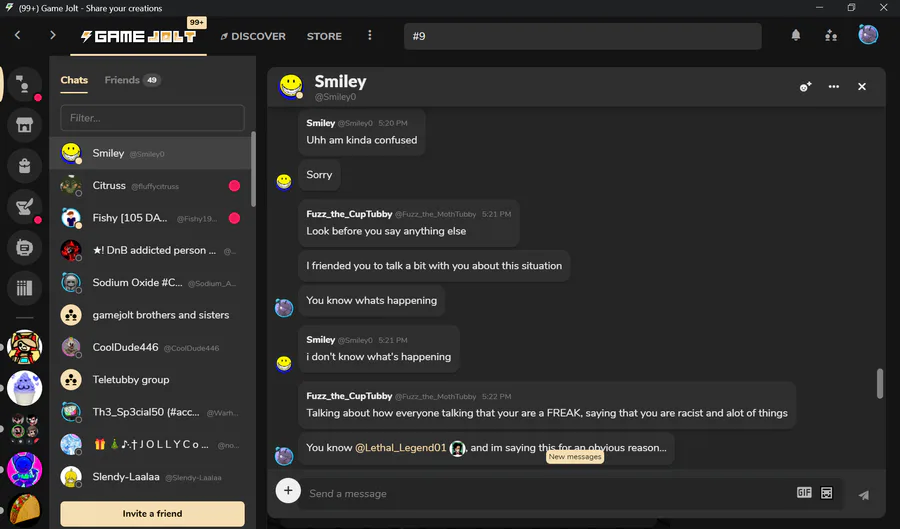
Task: Open the library sidebar icon
Action: (24, 288)
